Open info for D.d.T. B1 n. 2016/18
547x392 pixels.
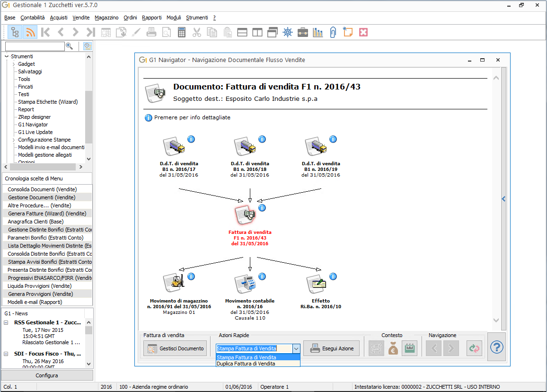click(x=262, y=139)
